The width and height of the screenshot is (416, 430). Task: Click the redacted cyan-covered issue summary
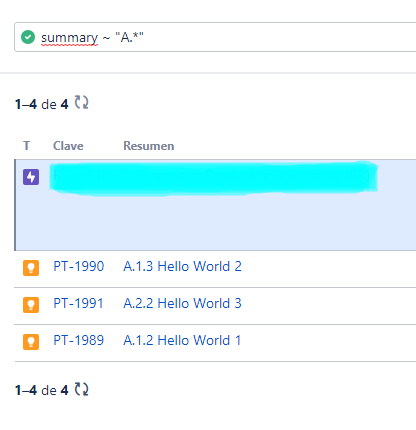tap(213, 177)
